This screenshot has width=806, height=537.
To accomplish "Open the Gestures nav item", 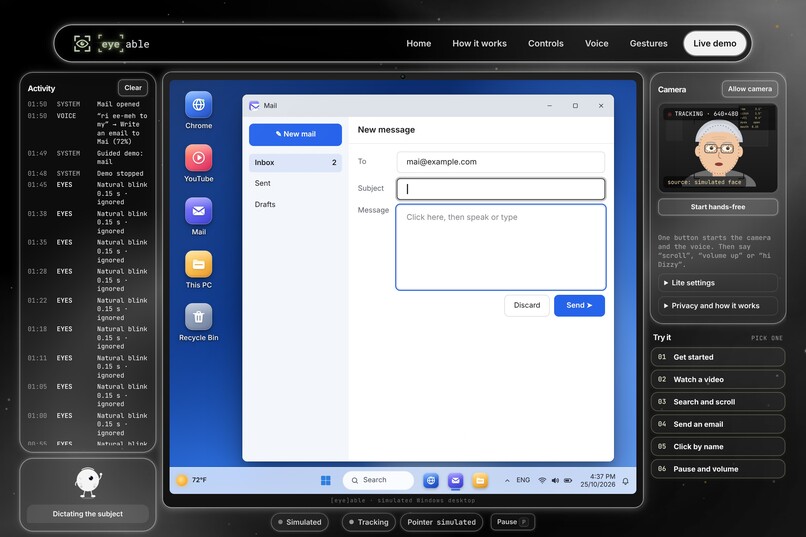I will coord(648,44).
